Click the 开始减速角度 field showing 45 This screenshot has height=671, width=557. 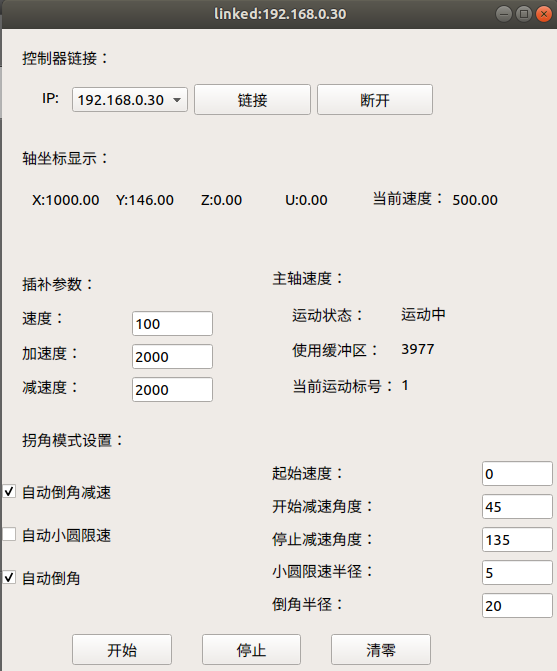click(x=517, y=507)
